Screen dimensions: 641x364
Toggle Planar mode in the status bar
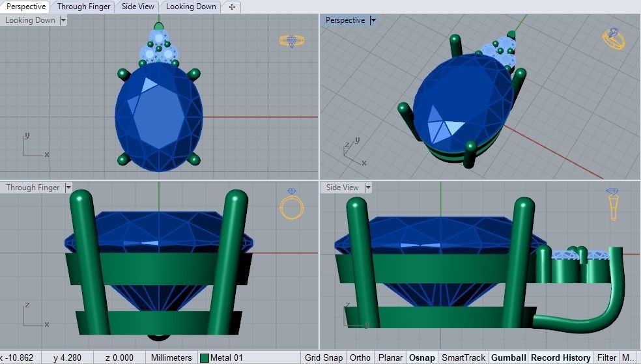click(390, 358)
